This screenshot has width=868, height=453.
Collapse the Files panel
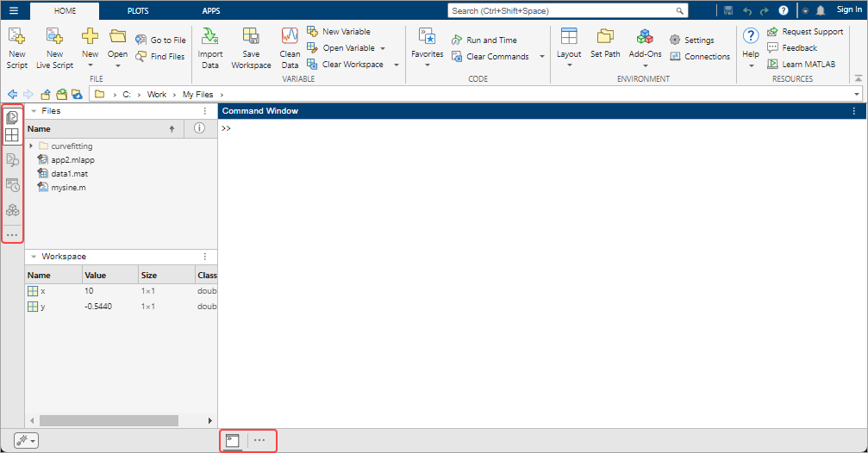tap(34, 111)
